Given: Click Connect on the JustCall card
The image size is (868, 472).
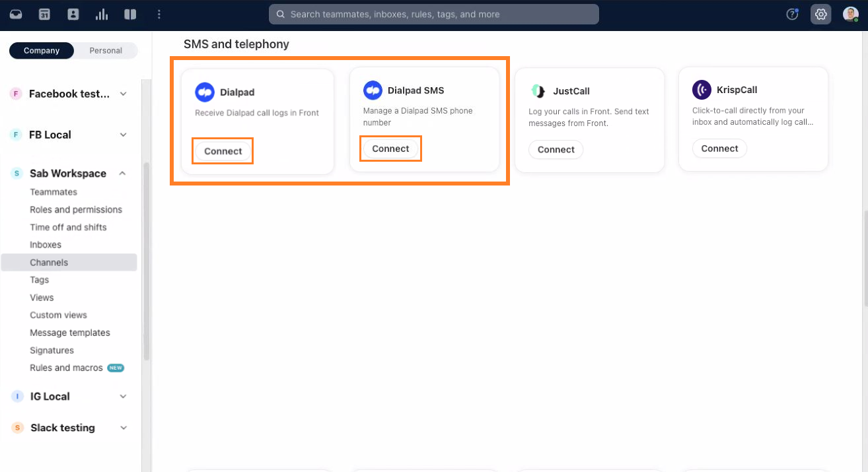Looking at the screenshot, I should point(556,149).
